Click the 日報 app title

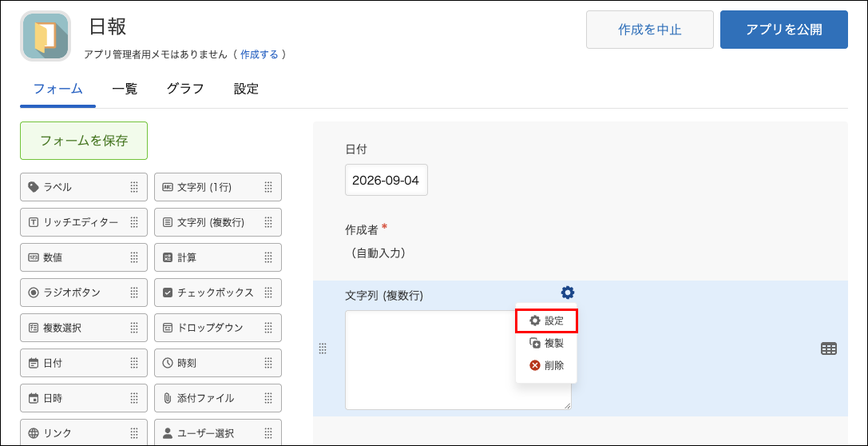click(x=108, y=26)
